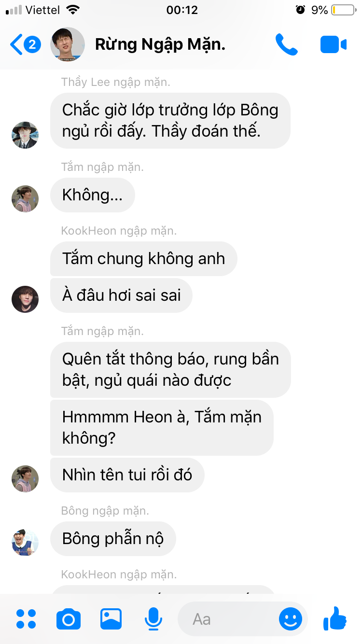
Task: Tap Bông's avatar beside Bông phẫn nộ
Action: [25, 542]
